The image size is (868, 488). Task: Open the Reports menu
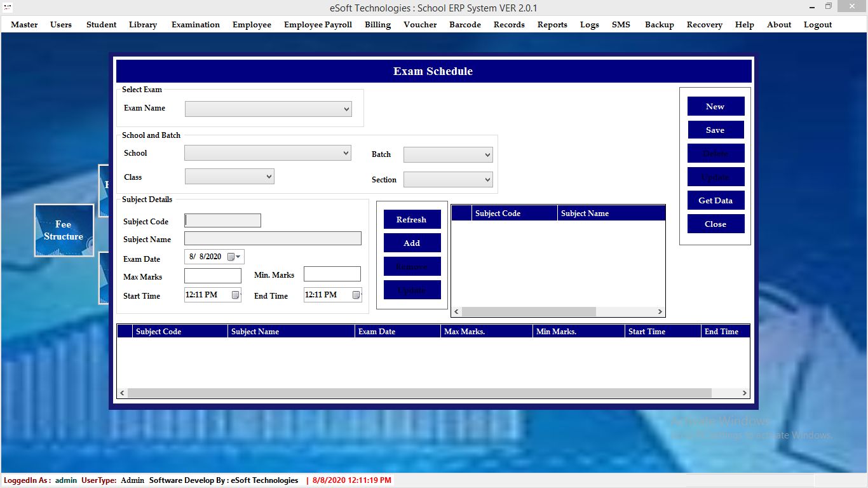[x=552, y=25]
